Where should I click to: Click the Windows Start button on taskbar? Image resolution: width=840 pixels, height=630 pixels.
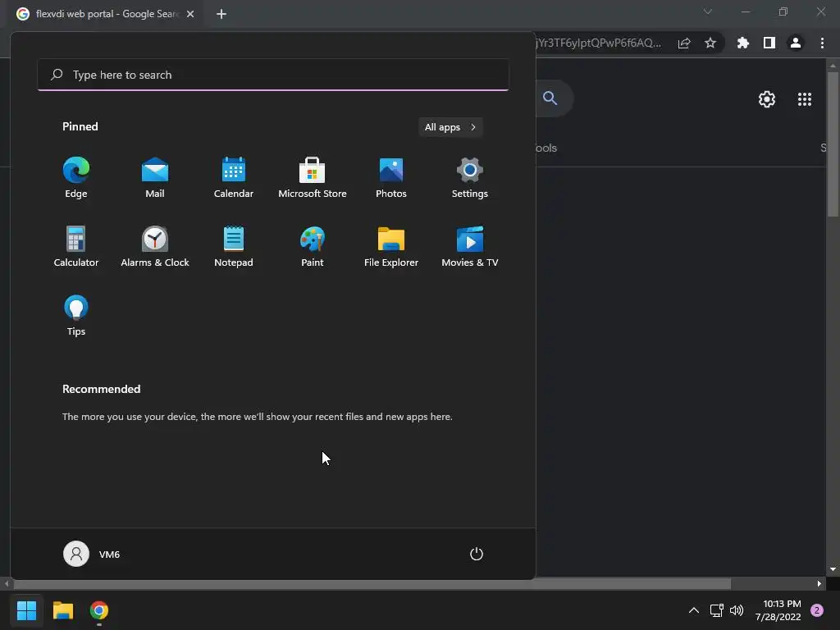pyautogui.click(x=27, y=610)
